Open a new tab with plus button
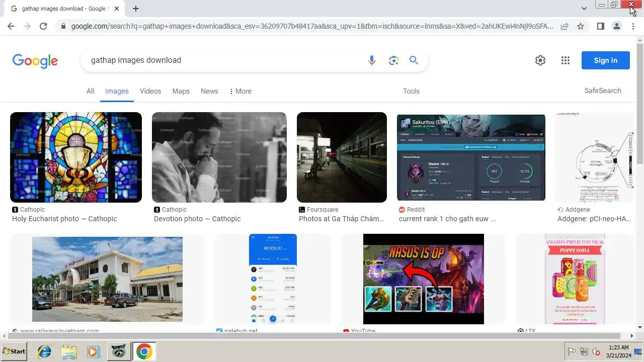 (x=136, y=9)
